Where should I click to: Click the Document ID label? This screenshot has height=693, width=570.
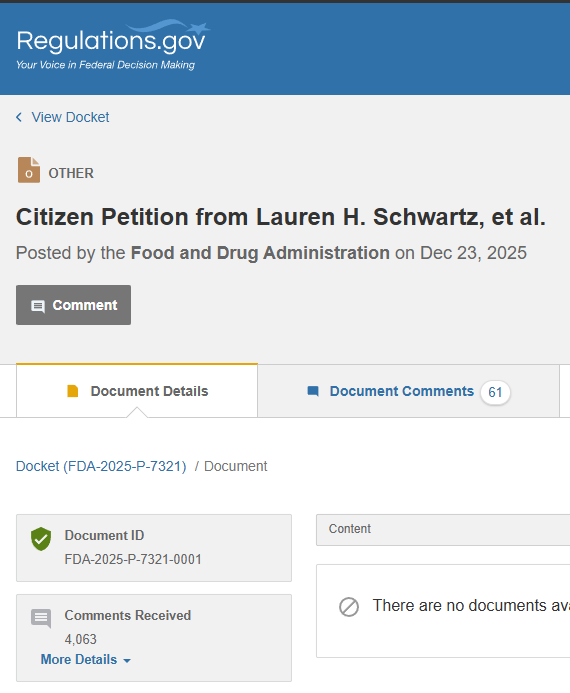coord(104,535)
